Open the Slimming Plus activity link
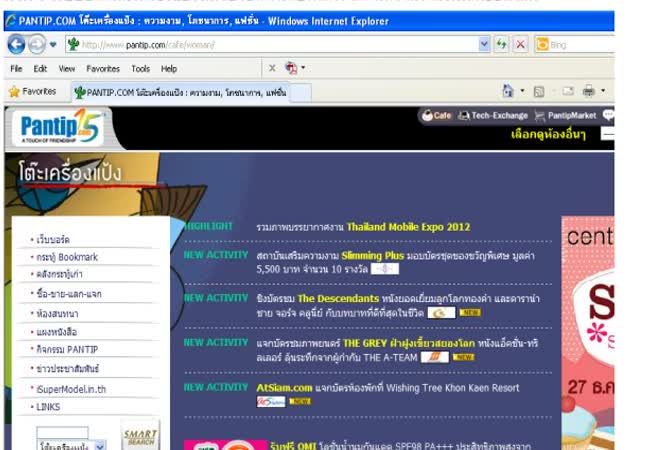The height and width of the screenshot is (450, 650). coord(372,256)
